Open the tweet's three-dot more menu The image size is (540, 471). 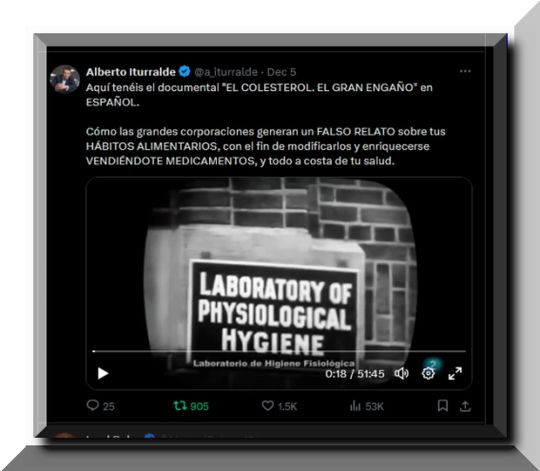(x=465, y=71)
